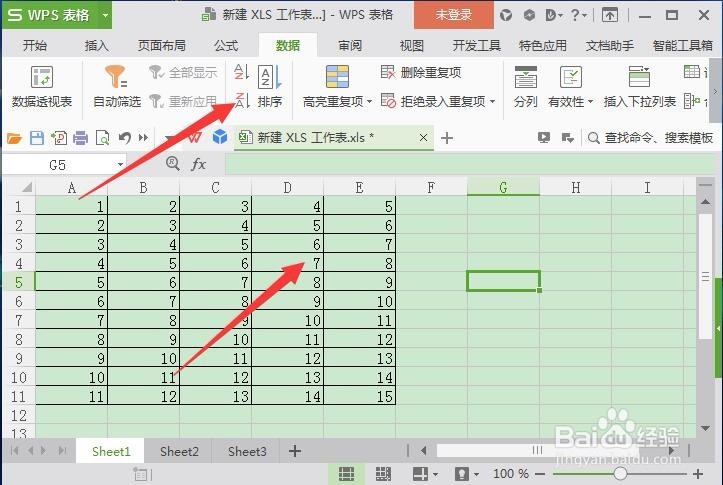Expand the 拒绝录入重复项 dropdown arrow
The height and width of the screenshot is (485, 723).
(492, 101)
